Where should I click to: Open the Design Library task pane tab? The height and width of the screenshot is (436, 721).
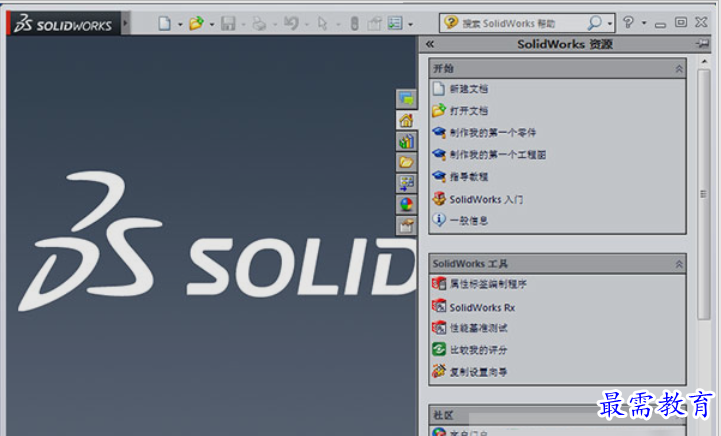pos(406,141)
